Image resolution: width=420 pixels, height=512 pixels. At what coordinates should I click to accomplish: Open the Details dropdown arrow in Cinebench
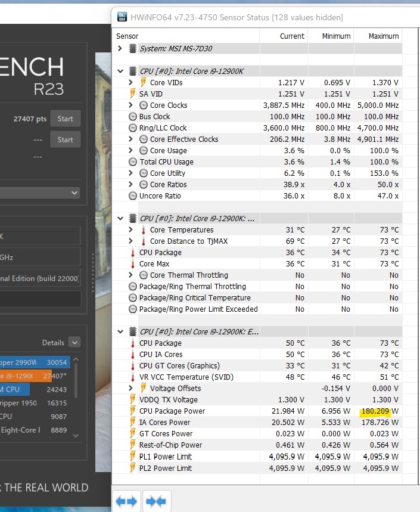coord(74,342)
